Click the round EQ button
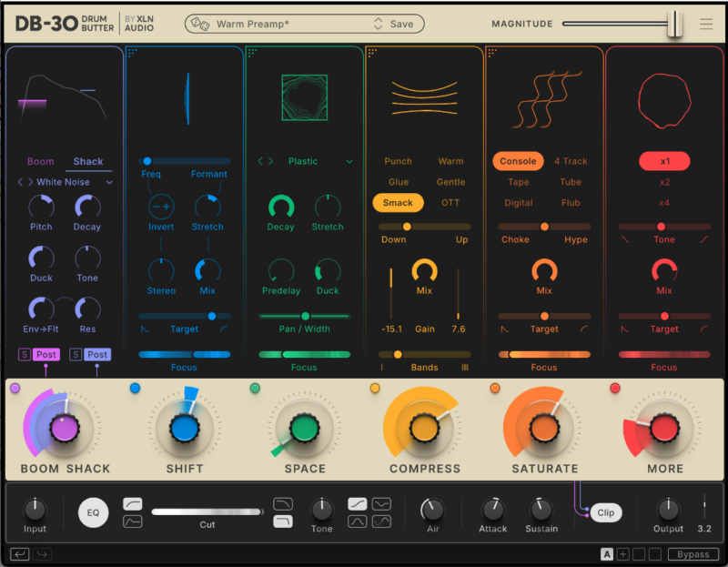 [x=93, y=512]
